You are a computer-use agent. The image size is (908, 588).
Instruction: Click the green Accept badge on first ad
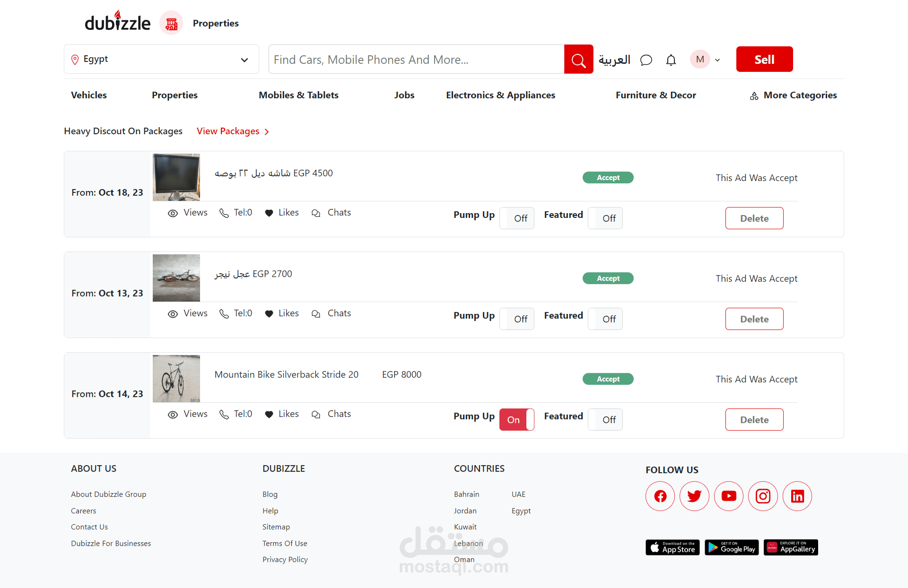click(x=608, y=178)
